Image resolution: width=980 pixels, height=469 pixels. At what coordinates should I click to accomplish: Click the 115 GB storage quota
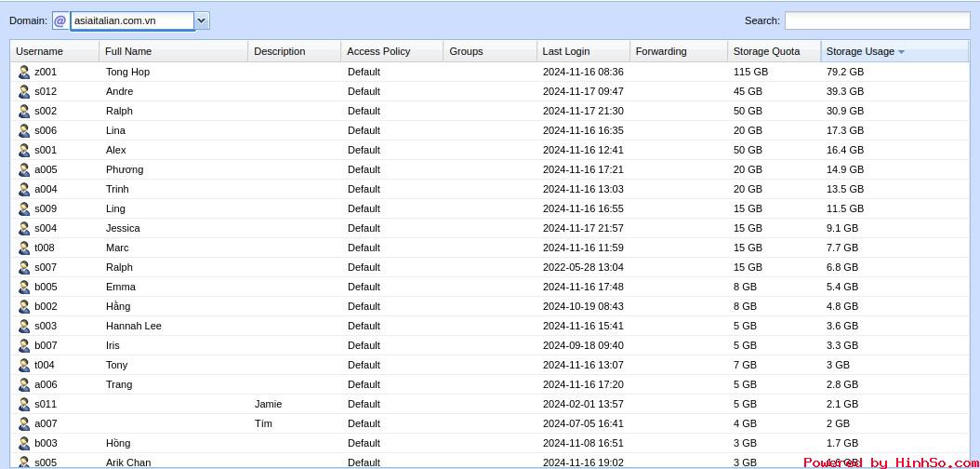click(750, 72)
